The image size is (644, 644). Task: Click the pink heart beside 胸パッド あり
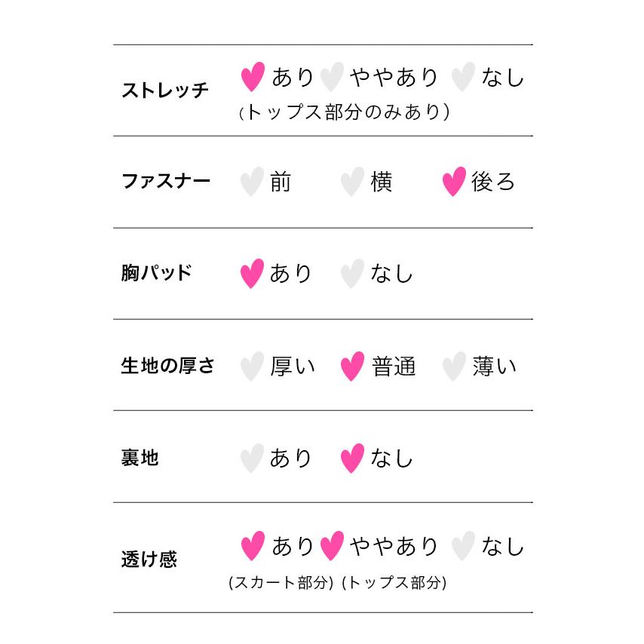click(252, 274)
